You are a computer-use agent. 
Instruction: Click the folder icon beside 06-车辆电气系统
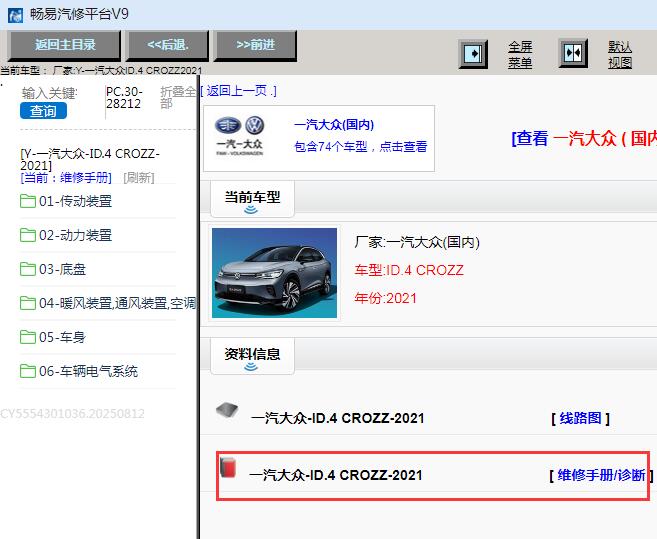(x=28, y=371)
